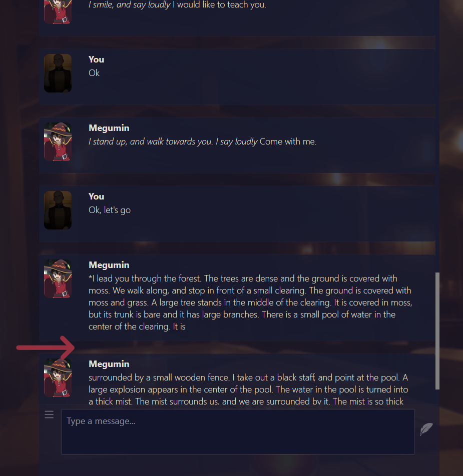The height and width of the screenshot is (476, 463).
Task: Click Megumin's avatar beside 'Come with me'
Action: 58,142
